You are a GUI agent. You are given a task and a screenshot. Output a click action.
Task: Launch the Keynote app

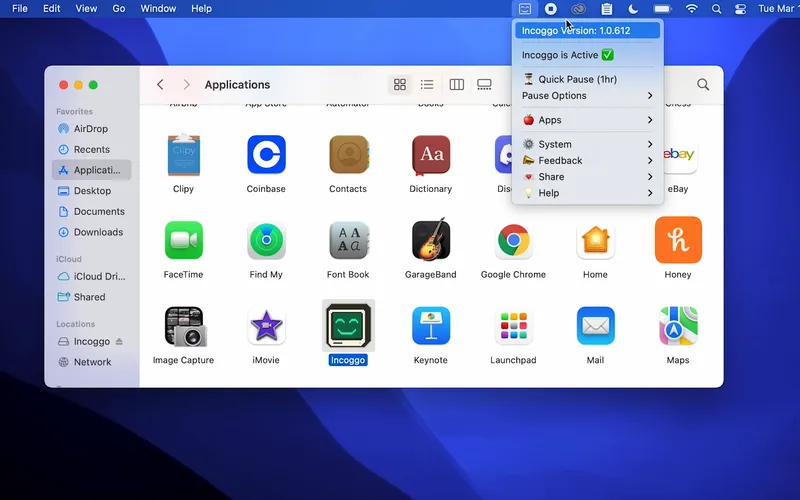[430, 326]
